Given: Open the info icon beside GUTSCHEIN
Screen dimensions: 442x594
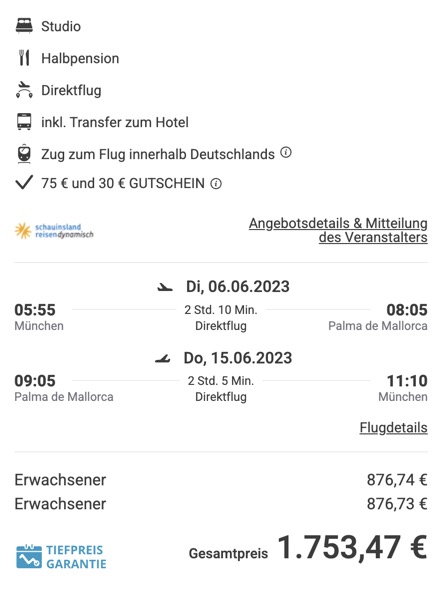Looking at the screenshot, I should point(216,184).
